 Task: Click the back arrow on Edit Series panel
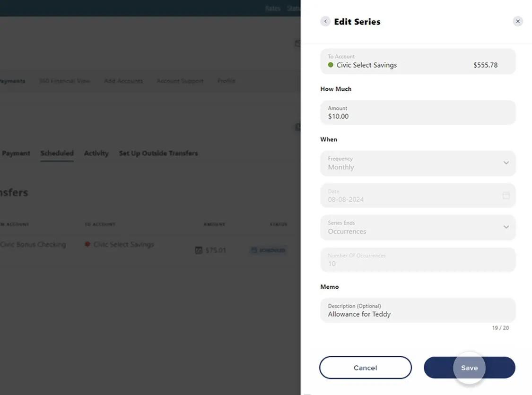(325, 21)
